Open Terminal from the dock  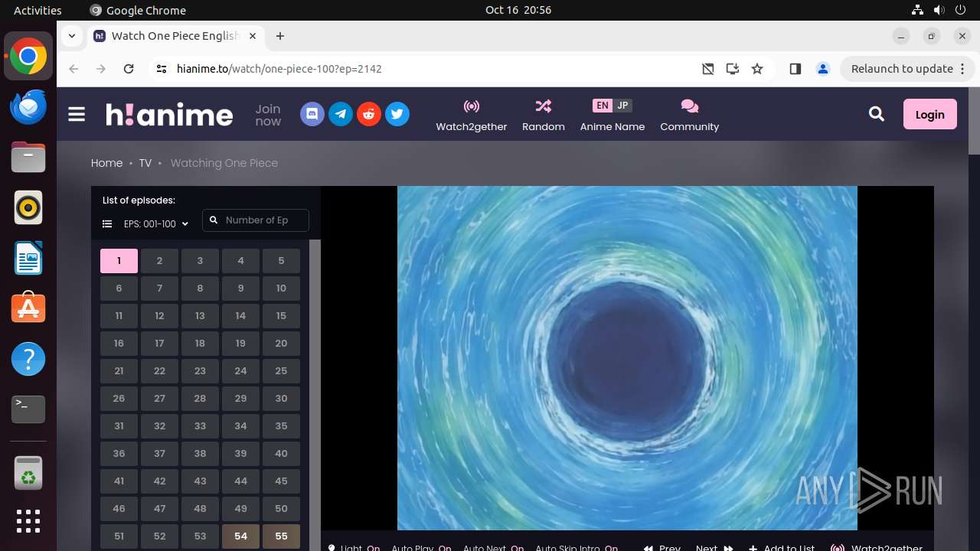(x=28, y=409)
